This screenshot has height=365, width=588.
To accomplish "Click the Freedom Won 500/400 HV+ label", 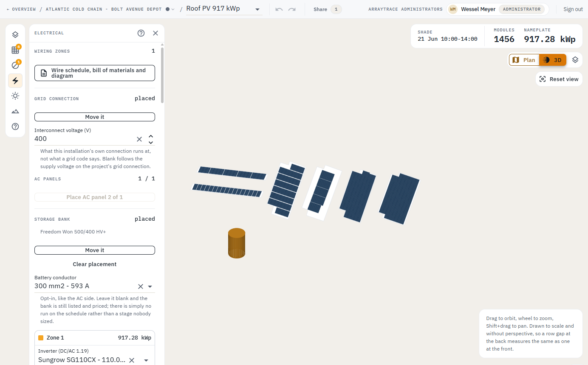I will pyautogui.click(x=73, y=232).
